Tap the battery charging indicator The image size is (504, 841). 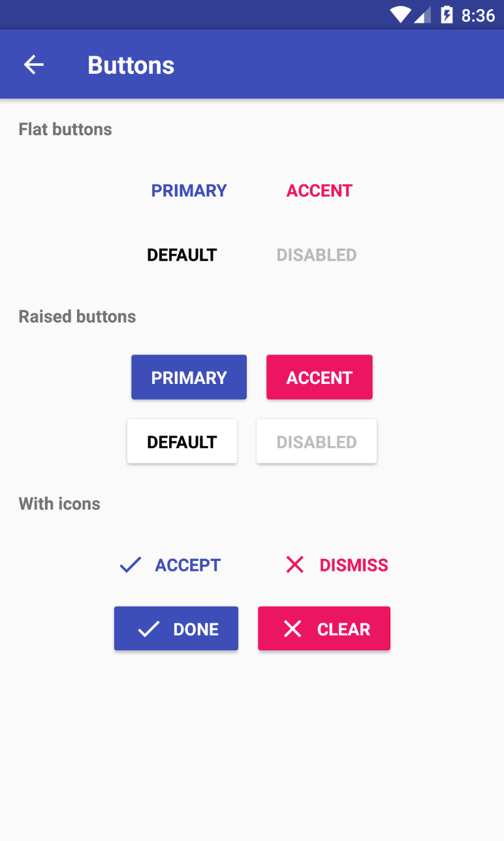(447, 14)
